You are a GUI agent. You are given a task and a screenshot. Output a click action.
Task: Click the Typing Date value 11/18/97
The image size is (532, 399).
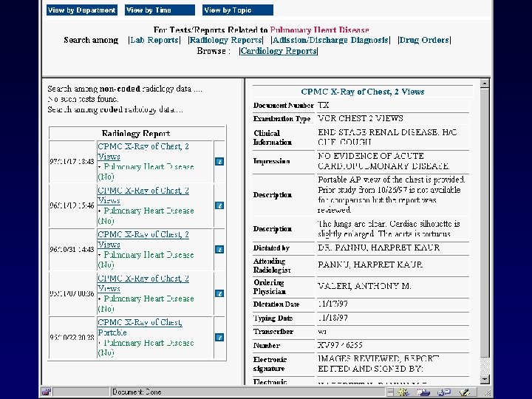point(332,318)
